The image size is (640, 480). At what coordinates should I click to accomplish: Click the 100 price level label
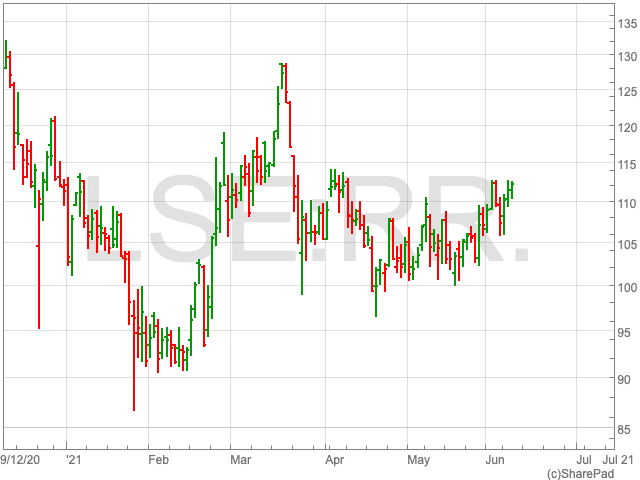(x=626, y=289)
